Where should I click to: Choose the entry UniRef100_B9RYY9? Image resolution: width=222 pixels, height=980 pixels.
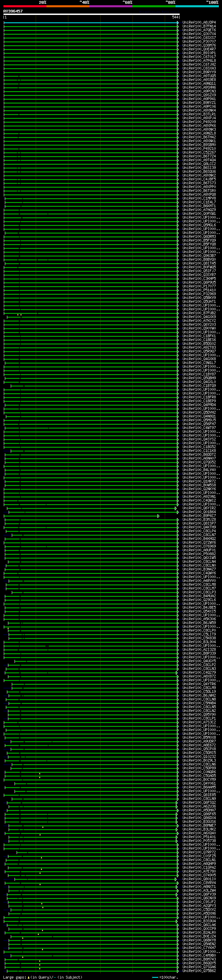[199, 72]
